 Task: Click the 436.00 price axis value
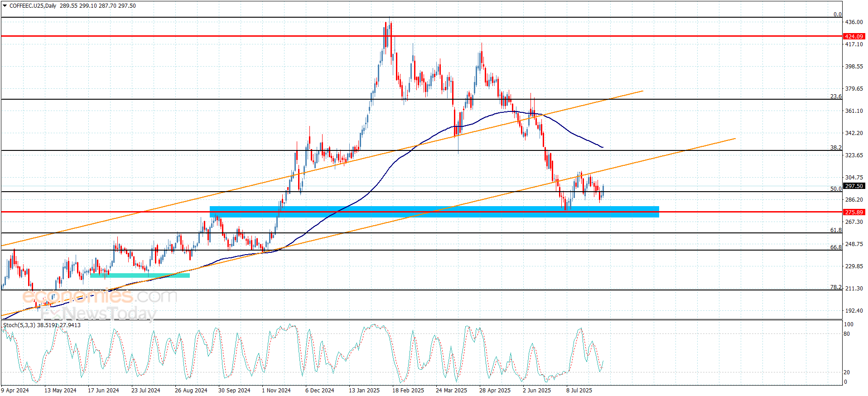(854, 22)
